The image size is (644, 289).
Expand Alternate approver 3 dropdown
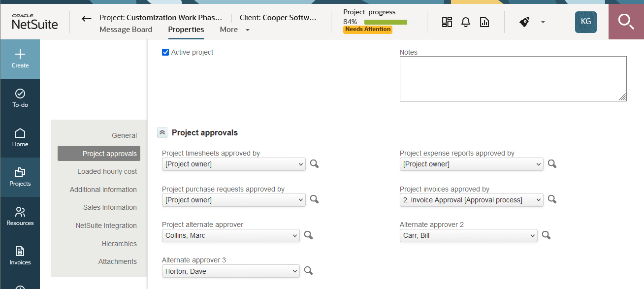point(230,271)
